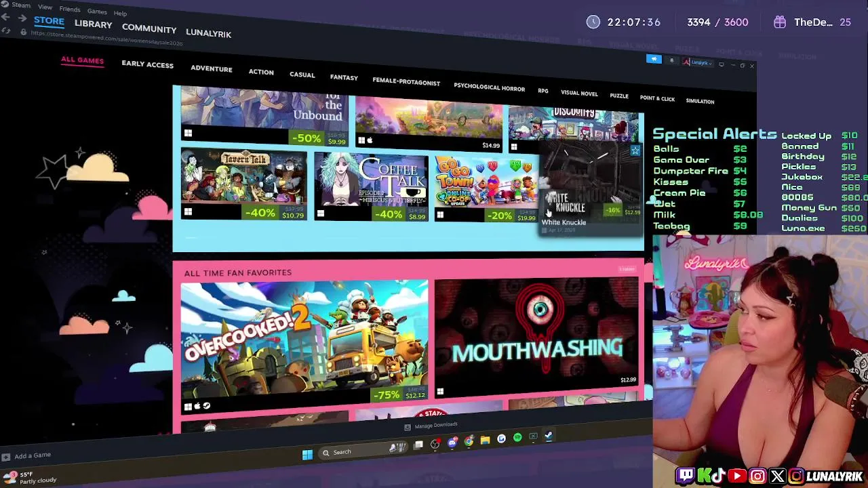Switch Steam to Big Picture mode
Screen dimensions: 868x488
pyautogui.click(x=722, y=64)
